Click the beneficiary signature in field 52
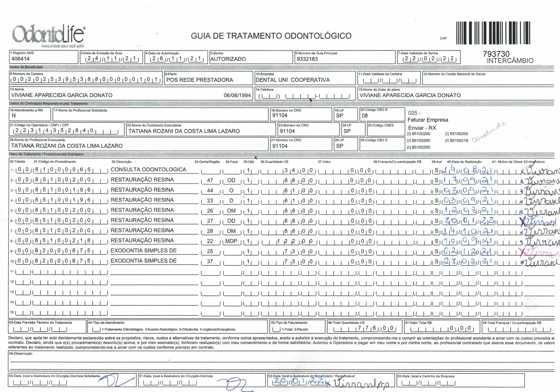The height and width of the screenshot is (392, 560). [x=360, y=384]
